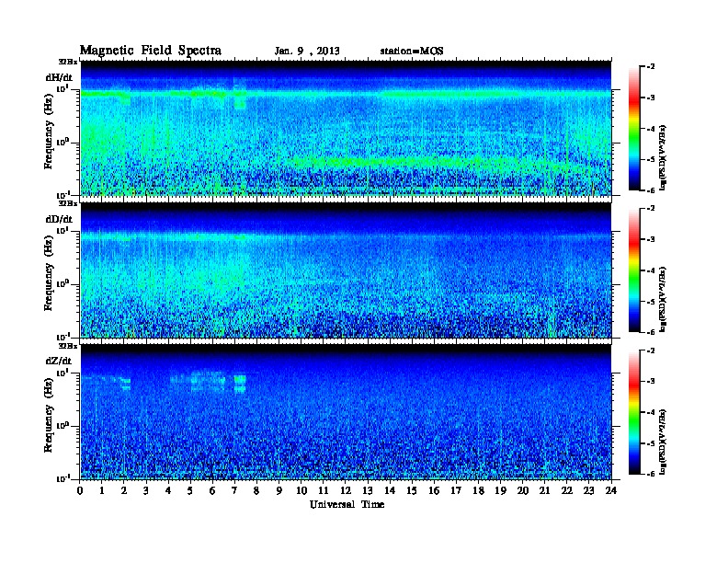Click hour 3 on Universal Time axis
Viewport: 728px width, 563px height.
[146, 491]
